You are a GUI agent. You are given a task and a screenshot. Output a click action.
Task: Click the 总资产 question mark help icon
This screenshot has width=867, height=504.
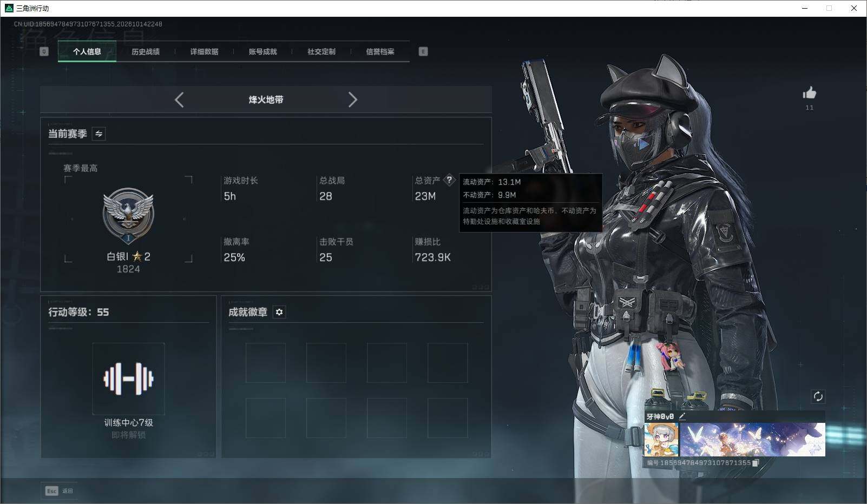449,180
